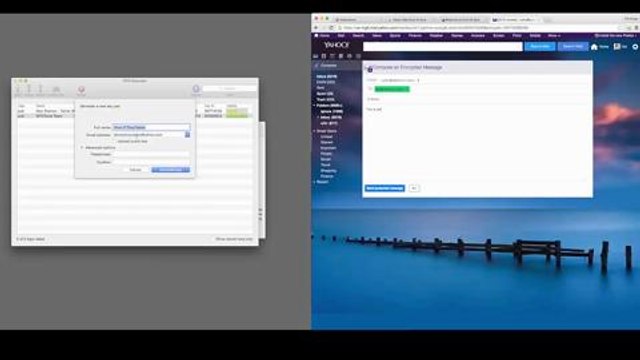Collapse the Smart Views section arrow

click(314, 131)
